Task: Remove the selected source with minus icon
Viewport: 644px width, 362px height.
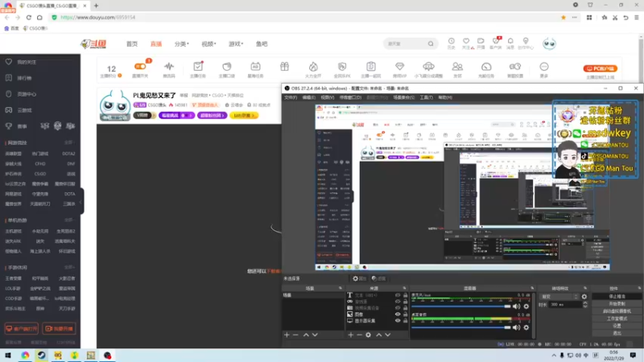Action: click(x=359, y=335)
